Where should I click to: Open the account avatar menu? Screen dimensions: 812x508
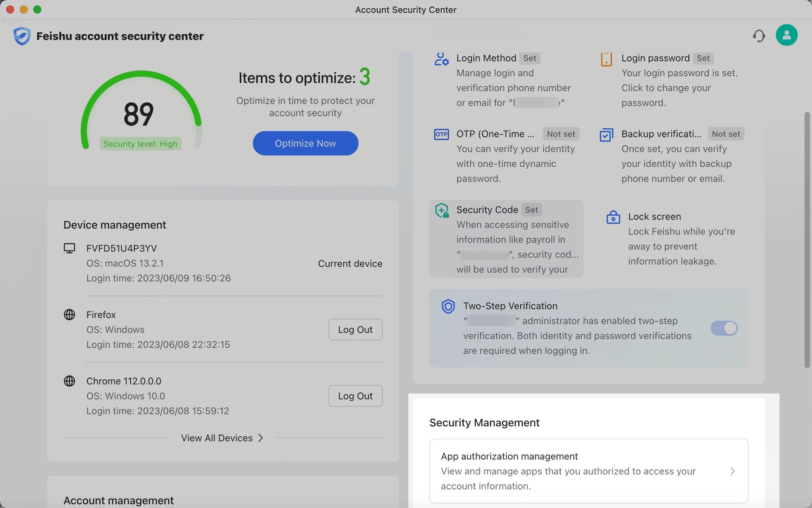click(787, 35)
